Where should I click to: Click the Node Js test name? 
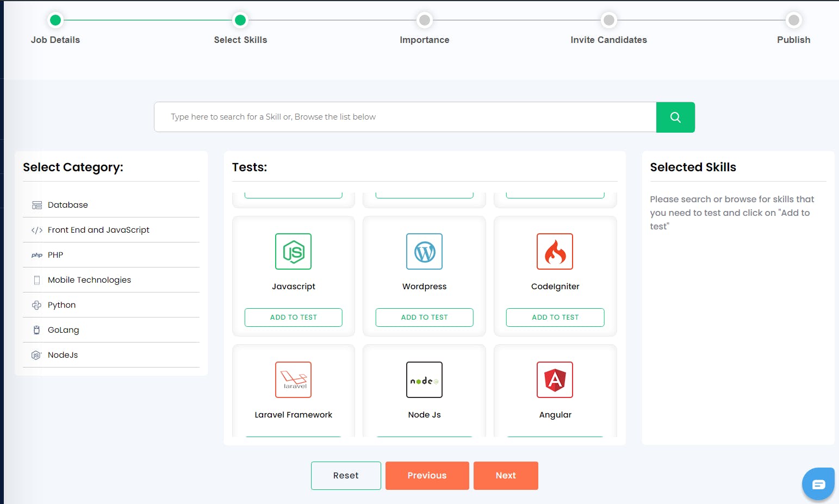point(424,415)
